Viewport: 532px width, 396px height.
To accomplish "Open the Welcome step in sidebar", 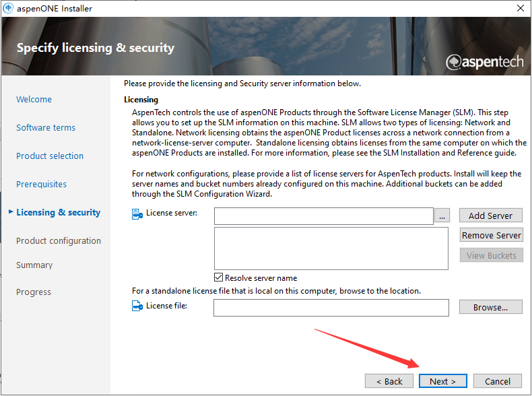I will click(34, 100).
